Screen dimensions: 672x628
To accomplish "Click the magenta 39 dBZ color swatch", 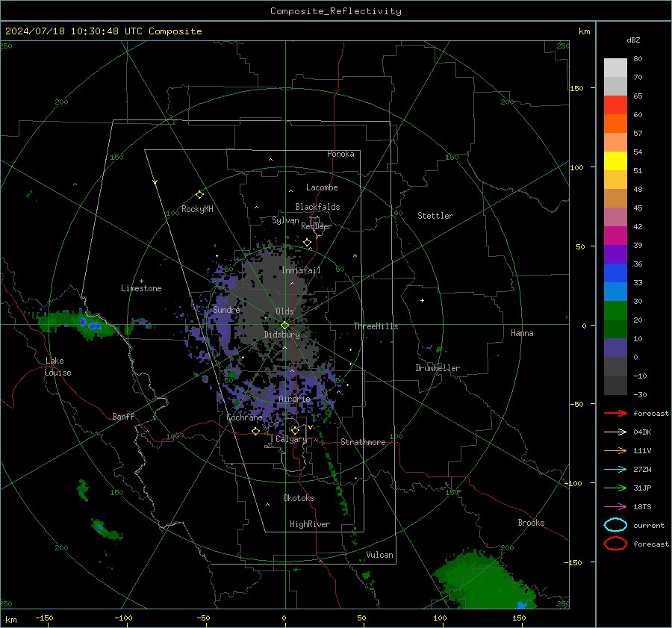I will tap(615, 236).
